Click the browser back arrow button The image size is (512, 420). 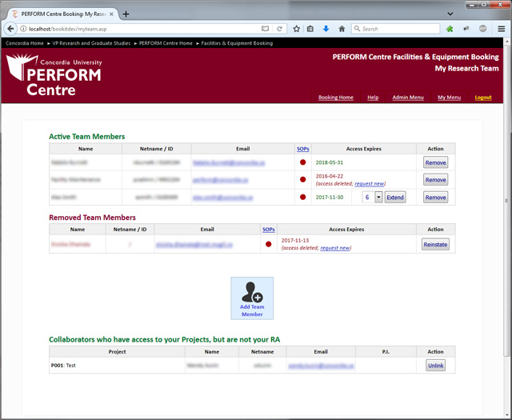point(10,29)
